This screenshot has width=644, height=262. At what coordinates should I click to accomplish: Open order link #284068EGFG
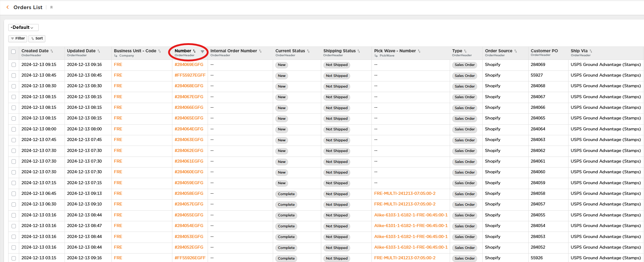pos(189,86)
